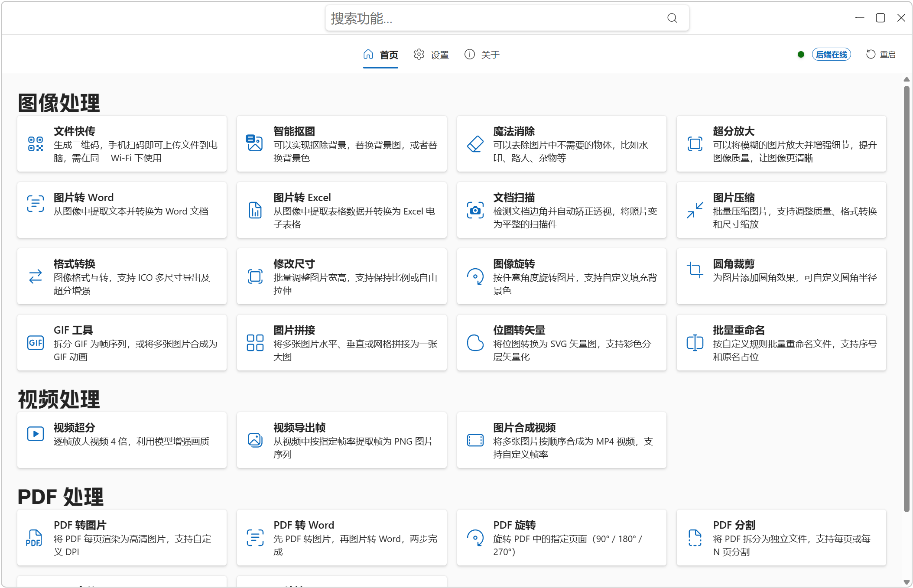The width and height of the screenshot is (913, 588).
Task: Click the 视频超分 play icon
Action: point(36,434)
